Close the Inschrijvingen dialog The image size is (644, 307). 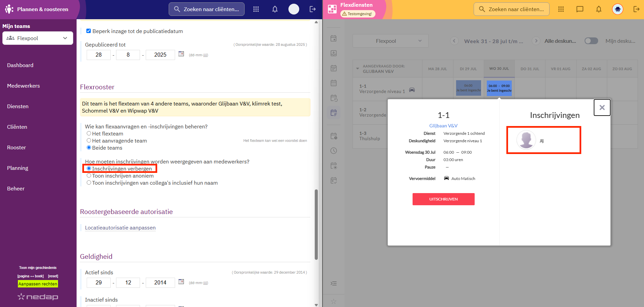click(602, 108)
